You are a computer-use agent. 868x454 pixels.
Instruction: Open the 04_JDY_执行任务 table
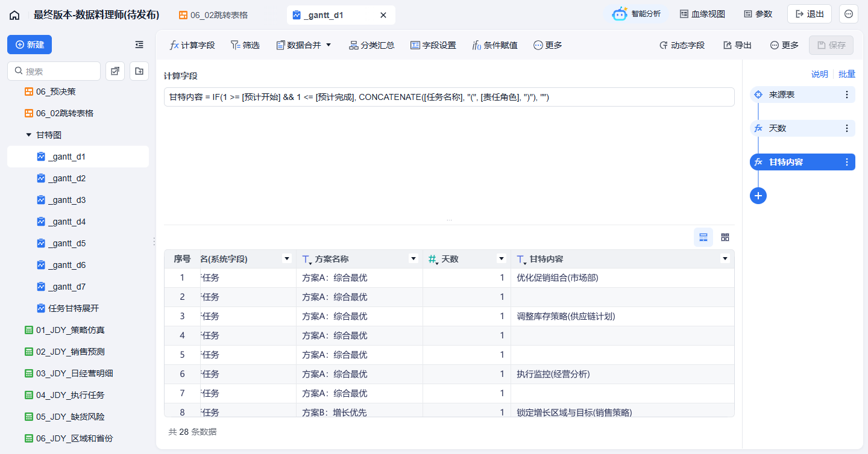tap(78, 395)
